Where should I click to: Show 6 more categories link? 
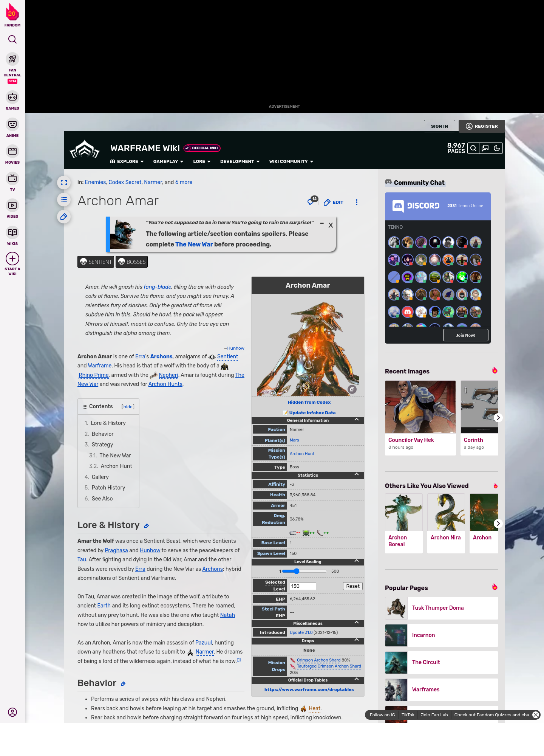tap(184, 182)
